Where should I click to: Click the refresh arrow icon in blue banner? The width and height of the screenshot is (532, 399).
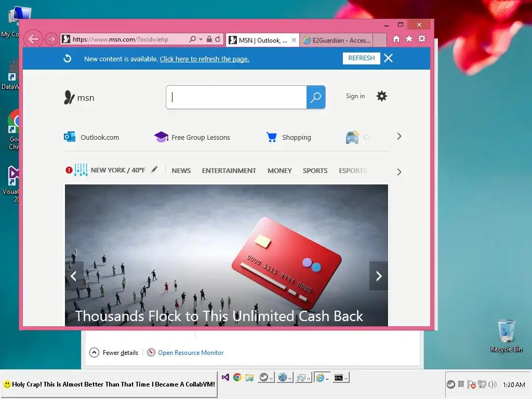pyautogui.click(x=68, y=58)
